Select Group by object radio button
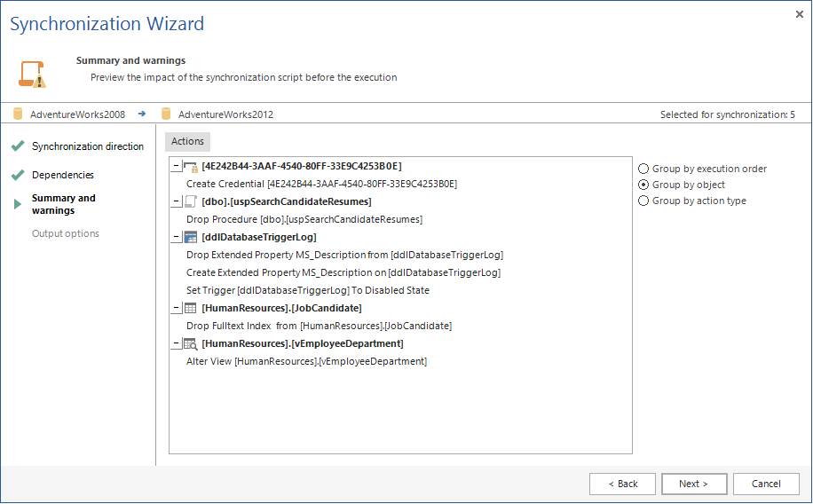This screenshot has width=813, height=504. click(x=643, y=185)
